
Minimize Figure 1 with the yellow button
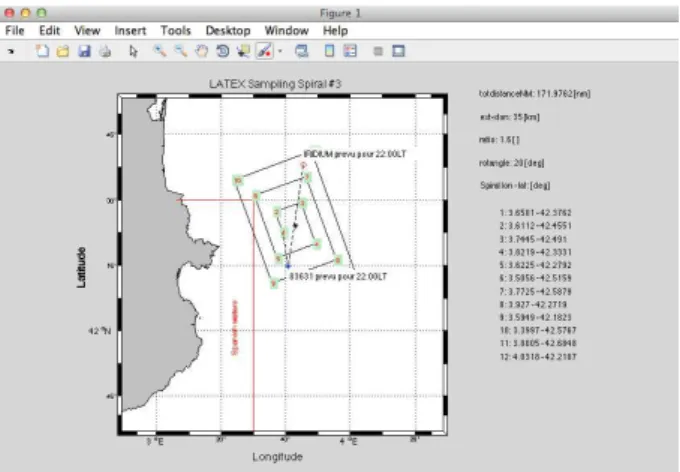[x=26, y=13]
